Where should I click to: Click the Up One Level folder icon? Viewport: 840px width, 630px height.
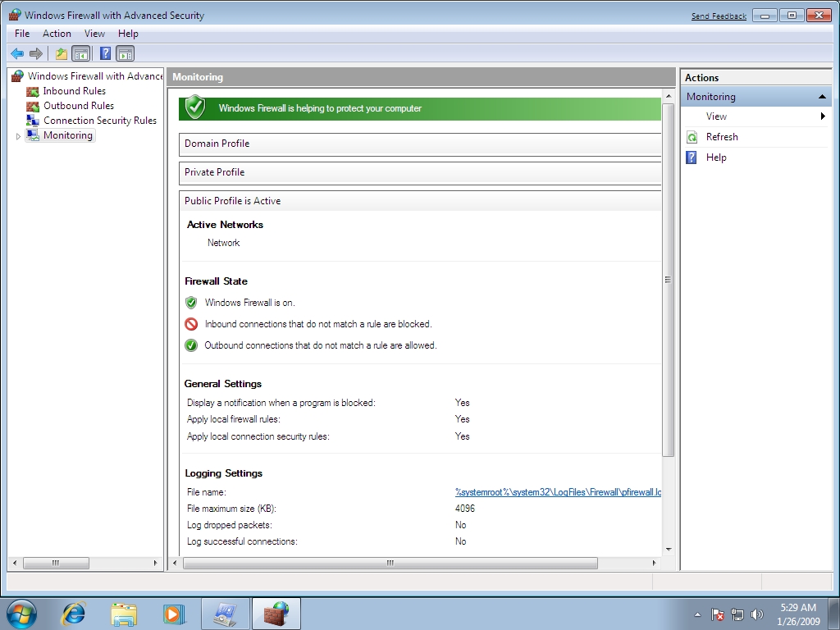click(x=62, y=54)
